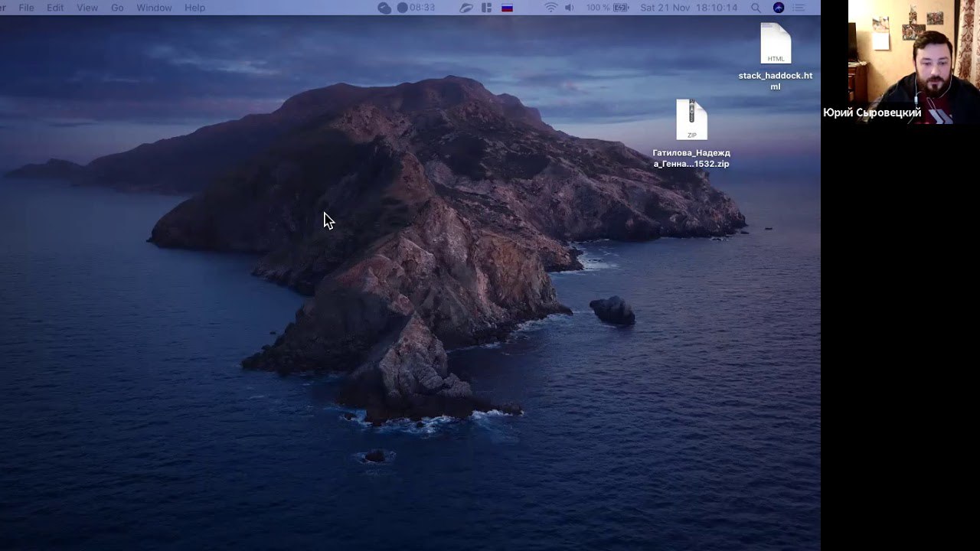The width and height of the screenshot is (980, 551).
Task: Expand the Go menu
Action: pyautogui.click(x=117, y=8)
